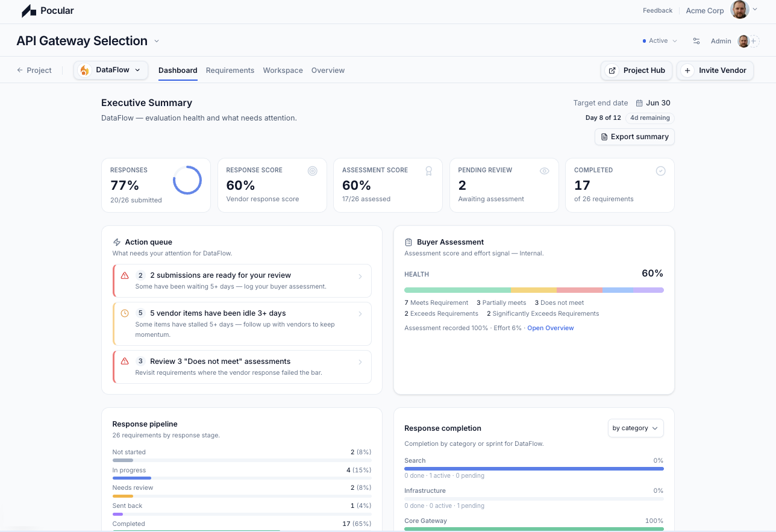Open the Review 3 Does not meet chevron
776x532 pixels.
click(360, 362)
